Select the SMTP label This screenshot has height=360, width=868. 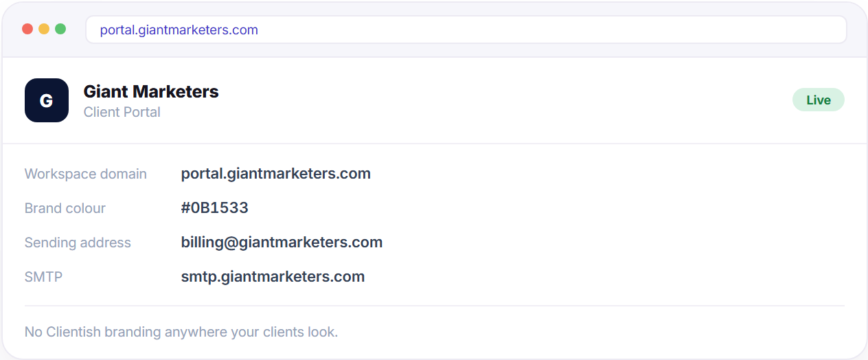[x=43, y=277]
